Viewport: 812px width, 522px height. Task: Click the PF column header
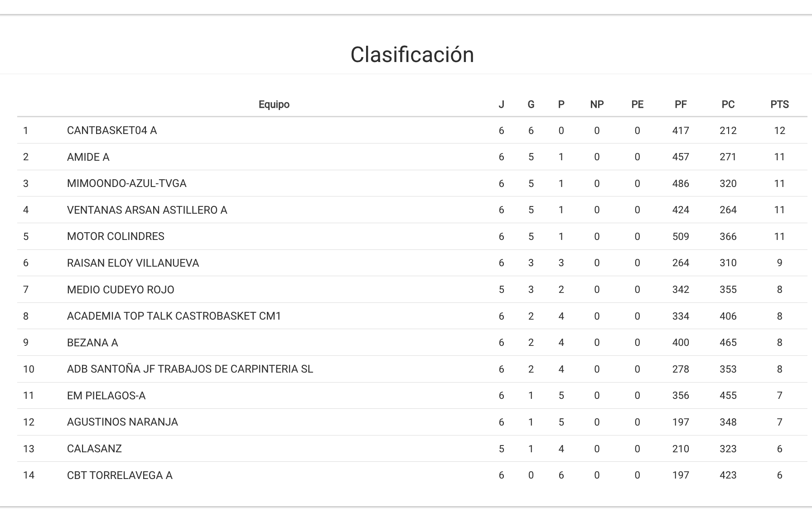[681, 105]
